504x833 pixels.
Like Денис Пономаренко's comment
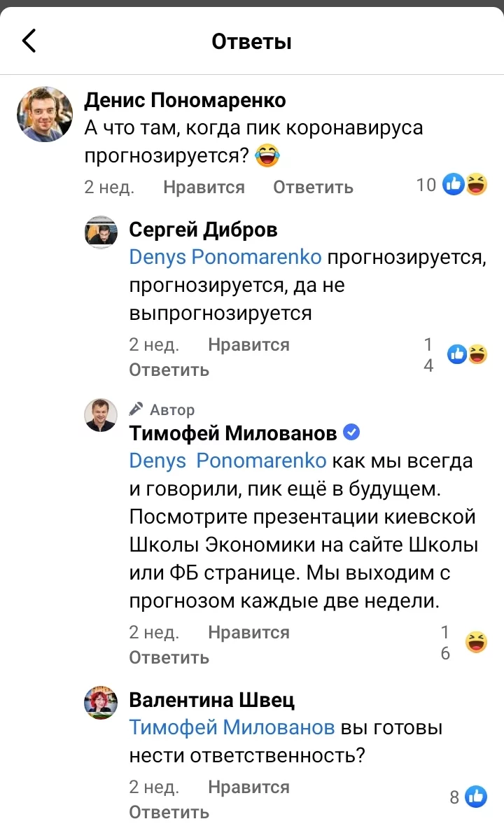click(x=204, y=188)
